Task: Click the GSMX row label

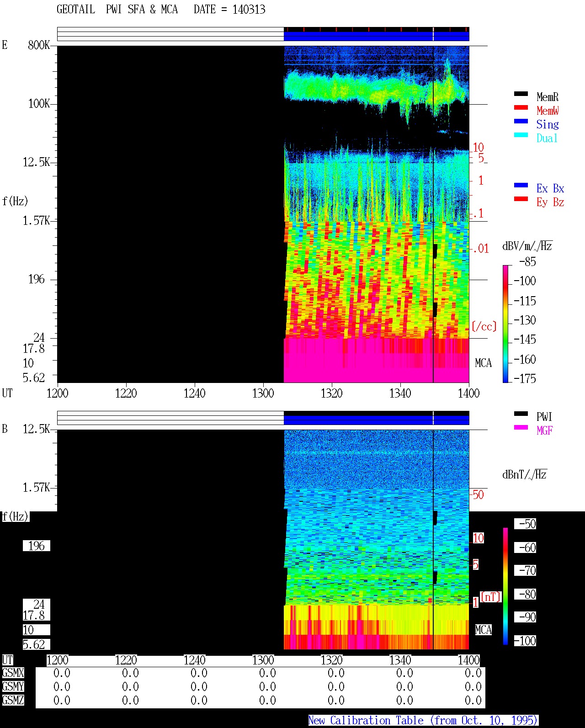Action: coord(13,673)
